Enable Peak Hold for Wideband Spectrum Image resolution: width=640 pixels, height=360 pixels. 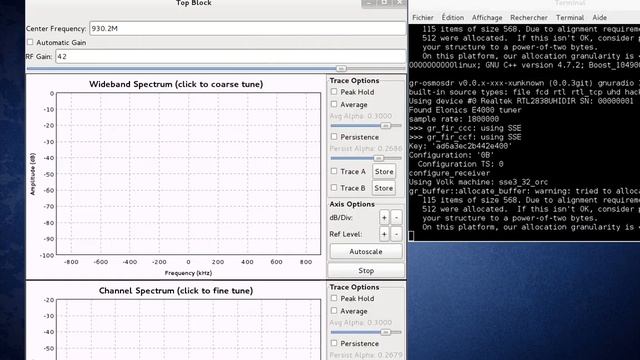click(334, 92)
